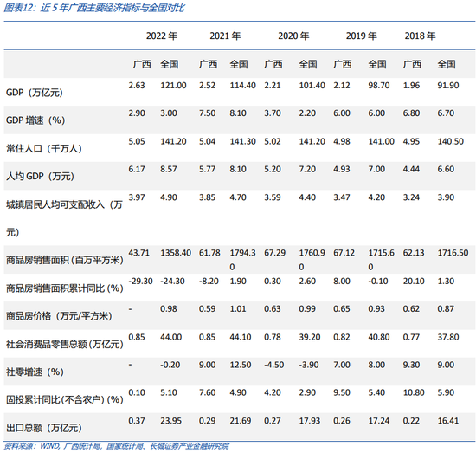Viewport: 476px width, 453px height.
Task: Select the row label 'GDP 增速（%）'
Action: tap(35, 120)
